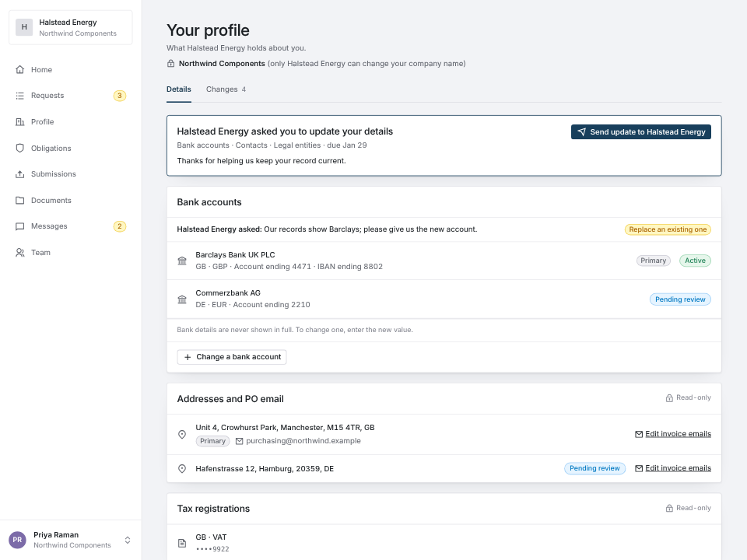The image size is (747, 560).
Task: Click the H organization avatar
Action: [x=24, y=27]
